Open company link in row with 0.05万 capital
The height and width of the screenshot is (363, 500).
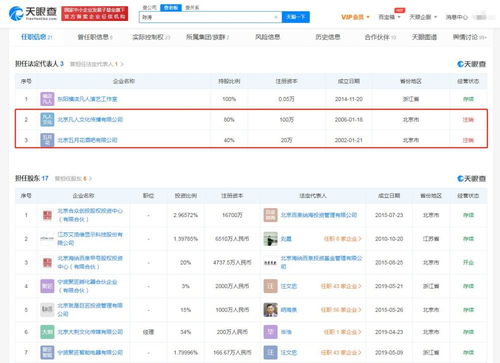pyautogui.click(x=87, y=99)
